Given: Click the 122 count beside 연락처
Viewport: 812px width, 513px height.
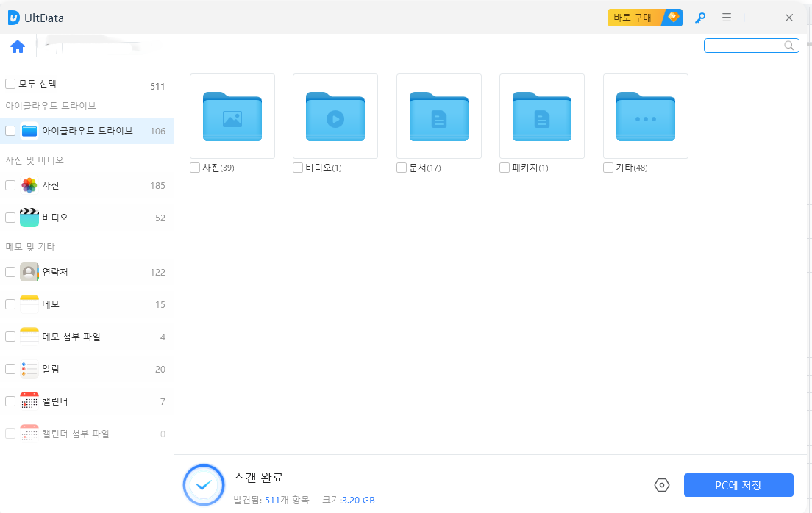Looking at the screenshot, I should [158, 272].
